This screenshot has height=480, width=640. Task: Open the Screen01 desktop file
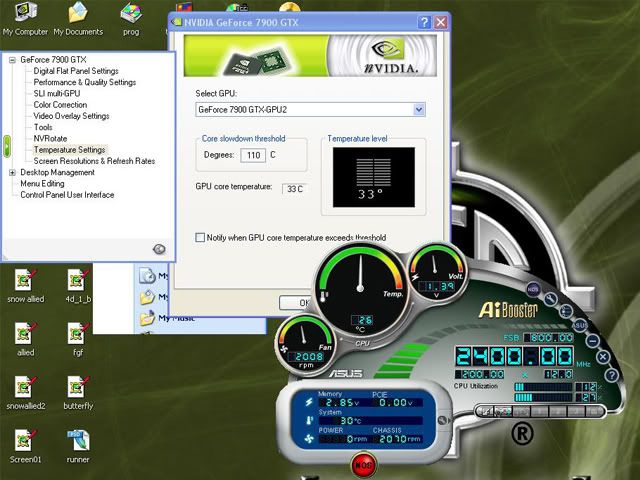(x=25, y=446)
